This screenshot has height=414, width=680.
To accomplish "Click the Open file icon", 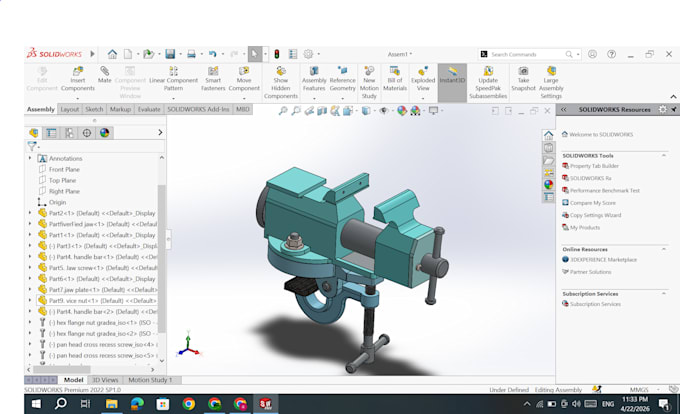I will (x=148, y=54).
